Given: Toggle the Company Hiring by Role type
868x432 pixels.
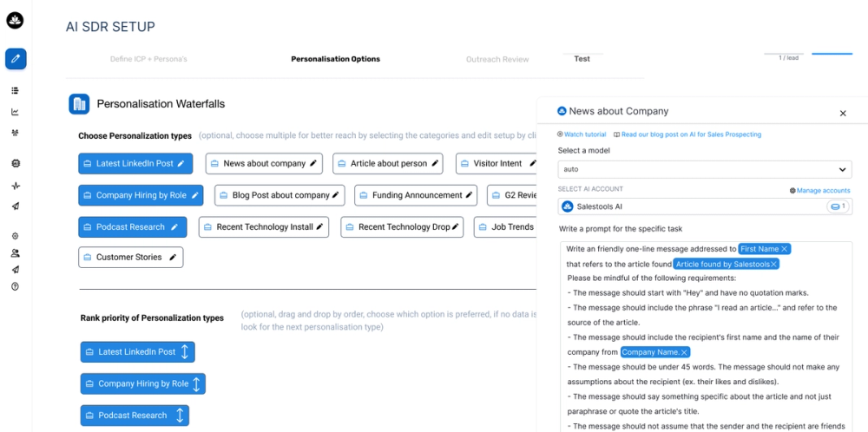Looking at the screenshot, I should [x=141, y=195].
